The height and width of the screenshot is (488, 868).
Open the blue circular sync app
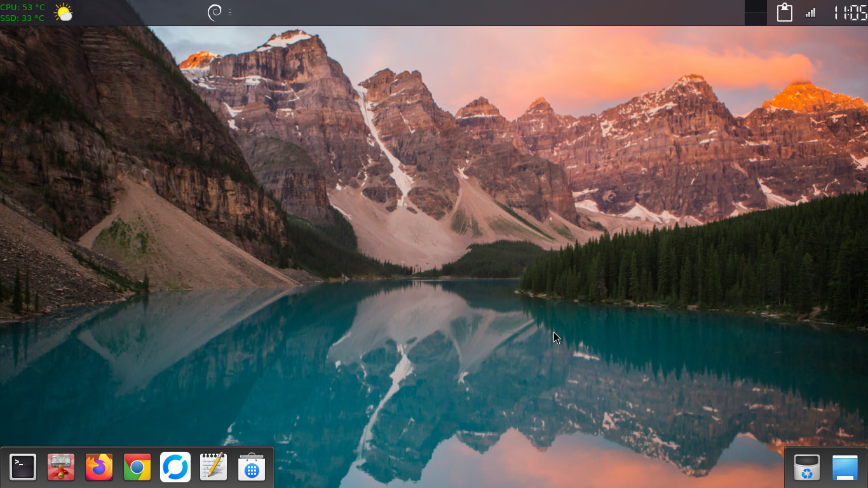[x=175, y=468]
